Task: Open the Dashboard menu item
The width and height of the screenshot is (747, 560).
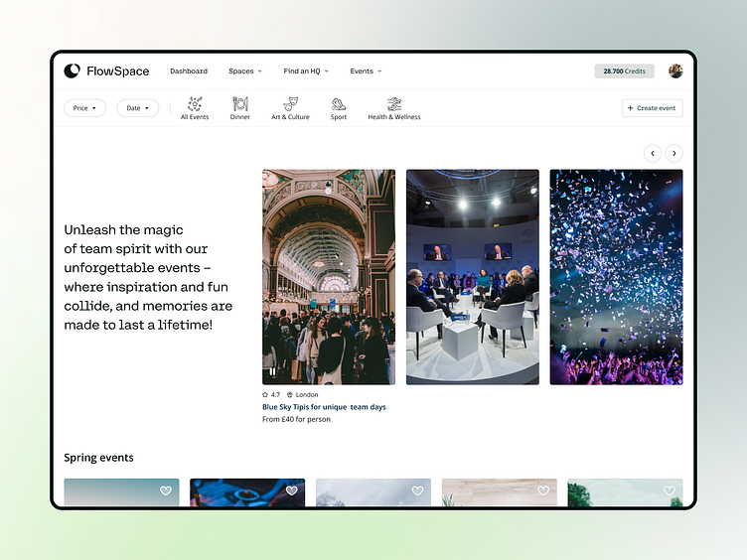Action: click(x=189, y=71)
